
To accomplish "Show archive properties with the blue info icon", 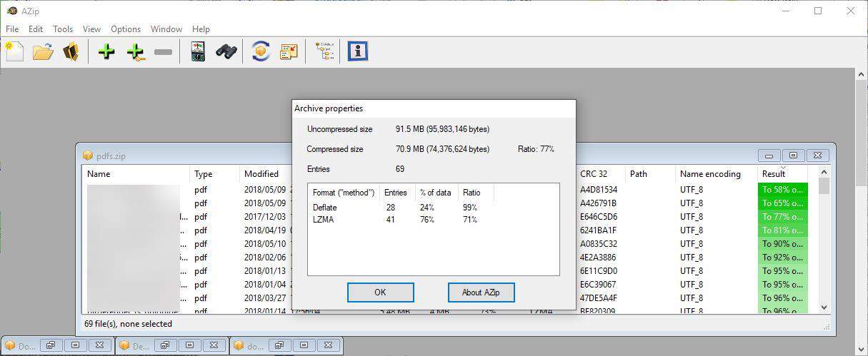I will 358,51.
